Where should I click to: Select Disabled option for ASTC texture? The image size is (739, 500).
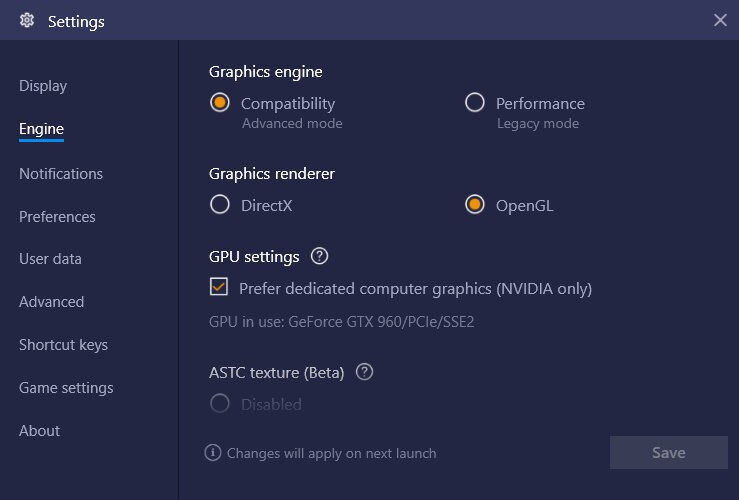[220, 404]
